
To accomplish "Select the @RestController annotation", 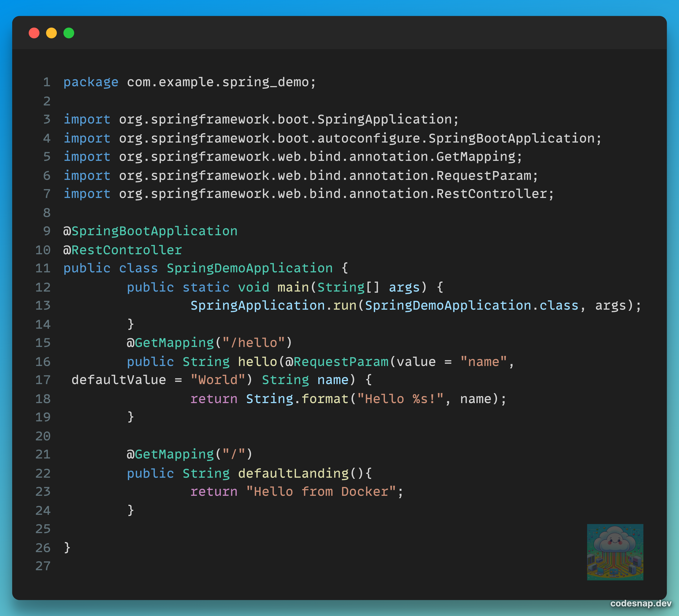I will tap(122, 250).
